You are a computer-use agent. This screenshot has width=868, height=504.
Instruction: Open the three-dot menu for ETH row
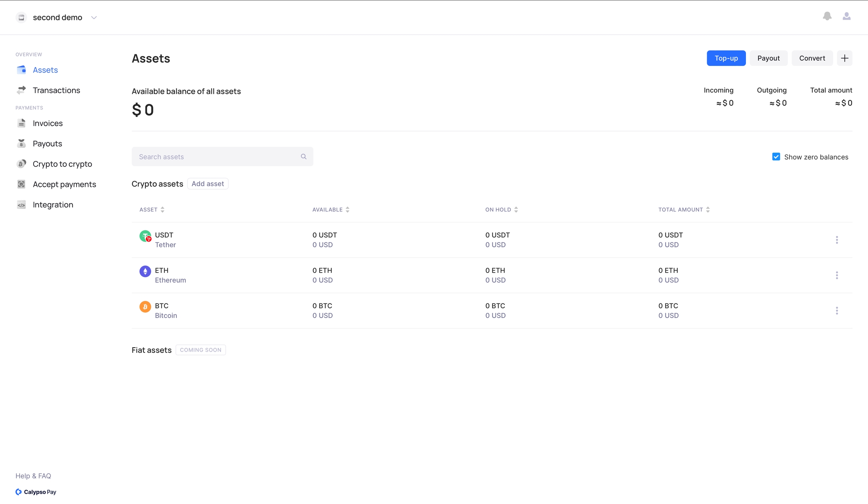(x=837, y=275)
